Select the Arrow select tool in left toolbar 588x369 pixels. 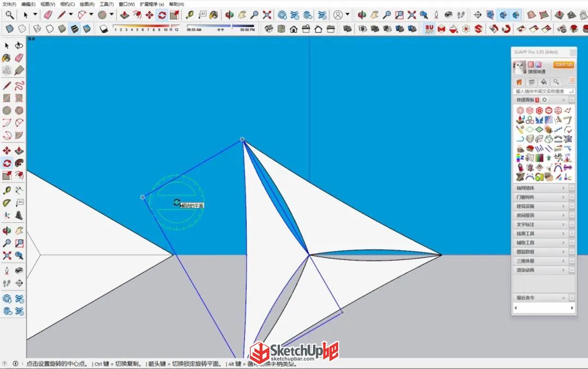[x=7, y=45]
